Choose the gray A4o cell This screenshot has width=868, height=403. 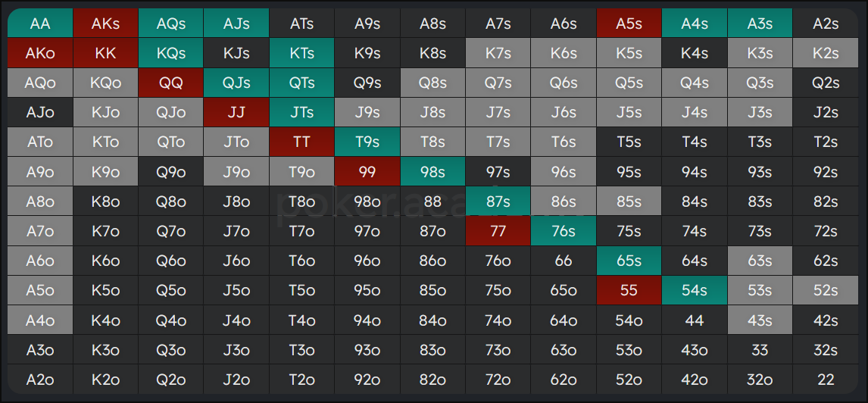click(x=40, y=320)
